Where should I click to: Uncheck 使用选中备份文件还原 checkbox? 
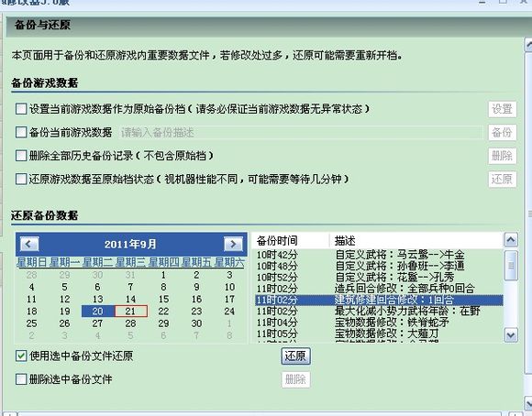[21, 356]
